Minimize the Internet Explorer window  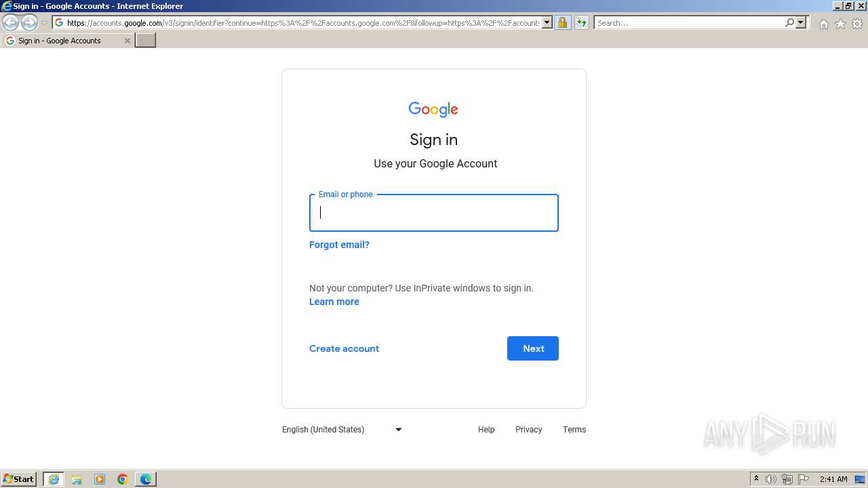(837, 5)
